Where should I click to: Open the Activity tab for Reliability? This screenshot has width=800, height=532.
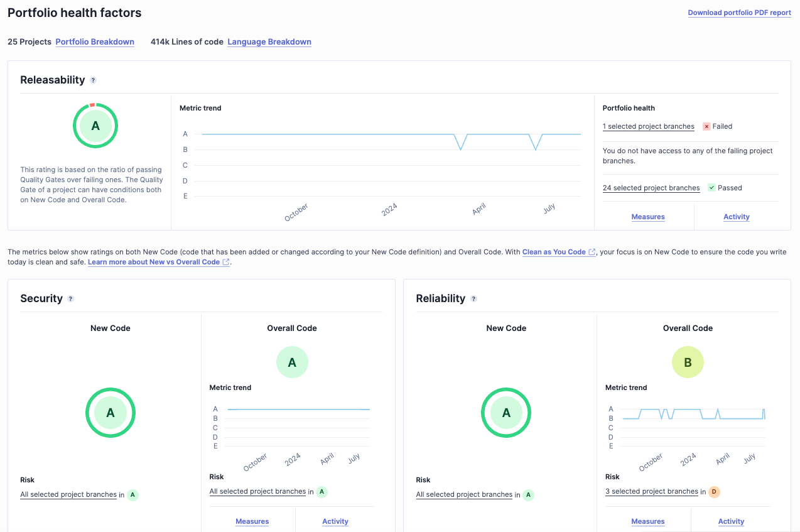coord(731,521)
